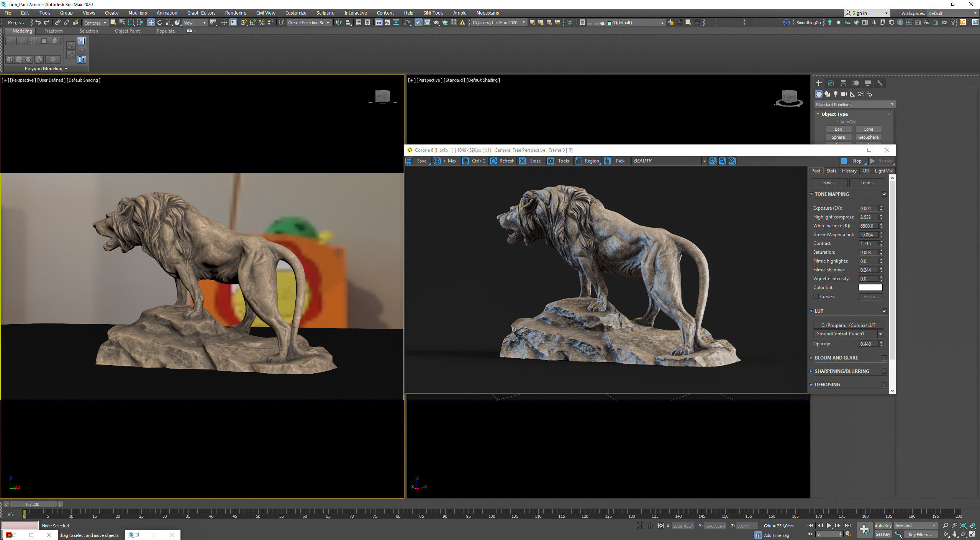Click the time slider showing 0 / 200
The height and width of the screenshot is (540, 980).
click(x=33, y=504)
